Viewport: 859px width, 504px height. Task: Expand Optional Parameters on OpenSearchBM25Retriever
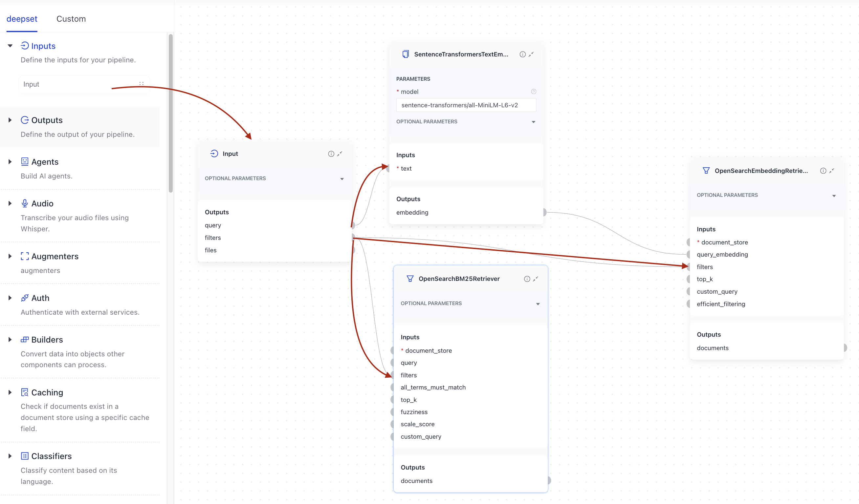[538, 304]
